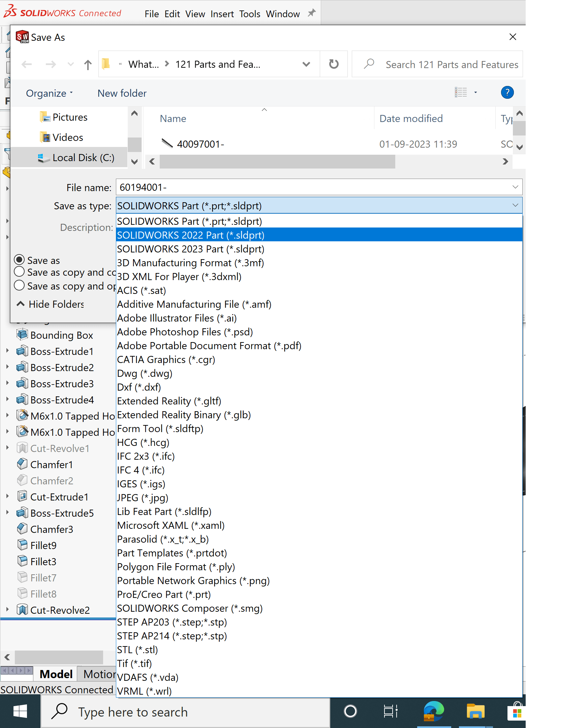Click the Boss-Extrude3 feature icon
This screenshot has height=728, width=587.
point(22,383)
